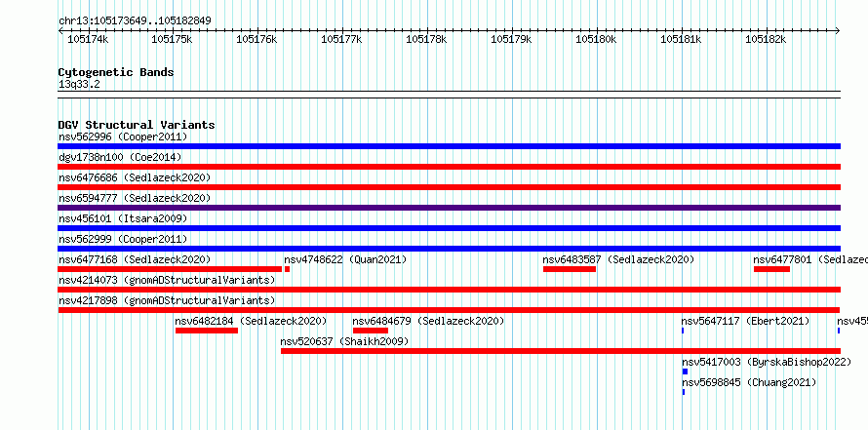
Task: Open nsv6476686 (Sedlazeck2020) variant
Action: (135, 177)
